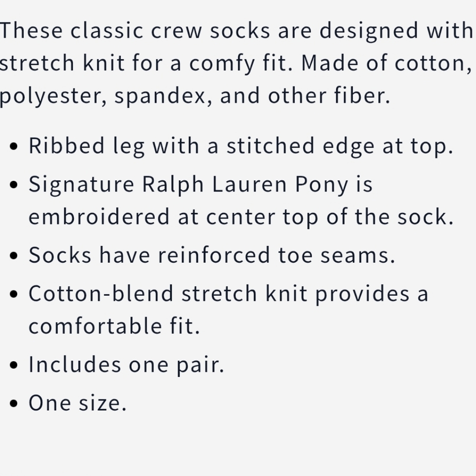476x476 pixels.
Task: Click 'embroidered at center top of the sock'
Action: pos(241,217)
